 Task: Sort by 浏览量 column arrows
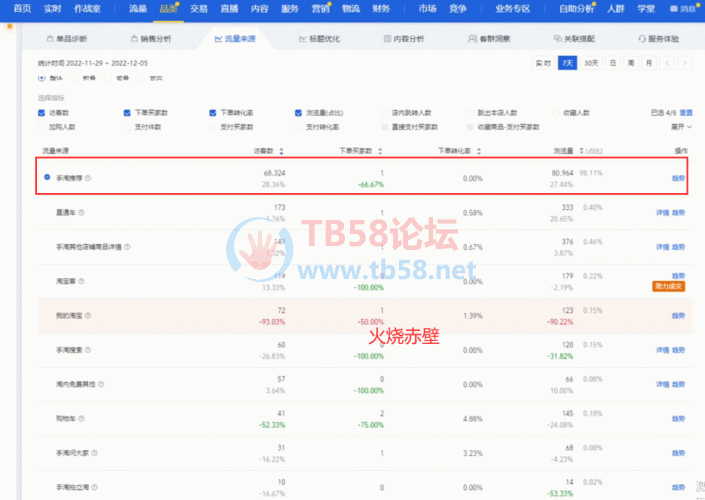pos(582,151)
